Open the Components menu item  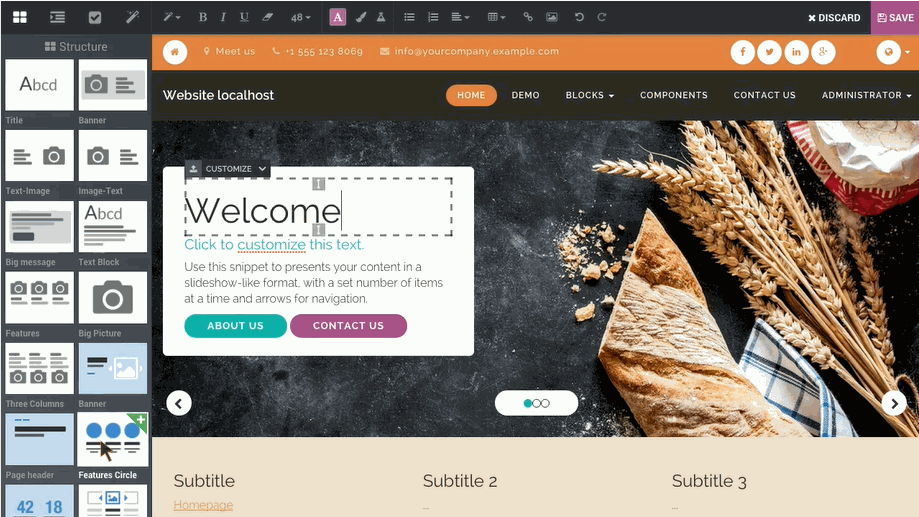point(673,95)
